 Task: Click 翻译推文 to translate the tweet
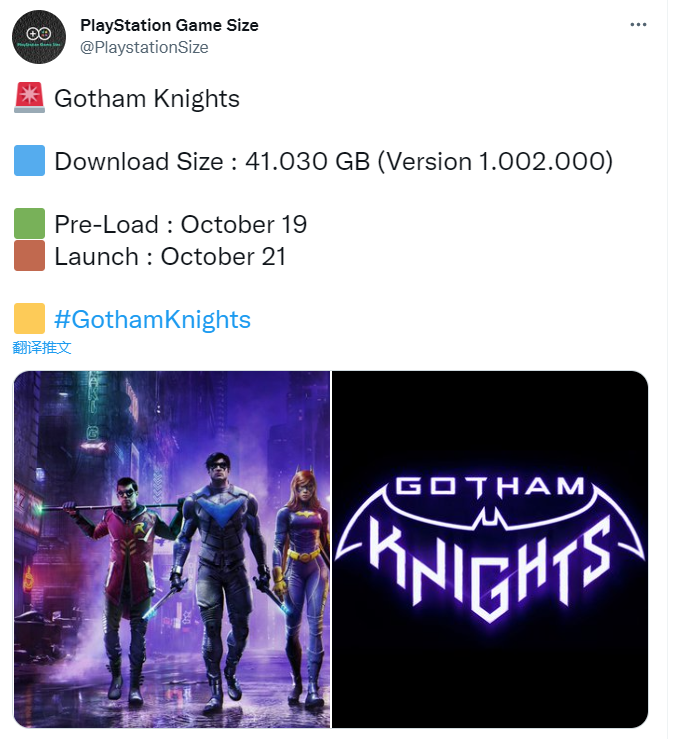[x=42, y=347]
